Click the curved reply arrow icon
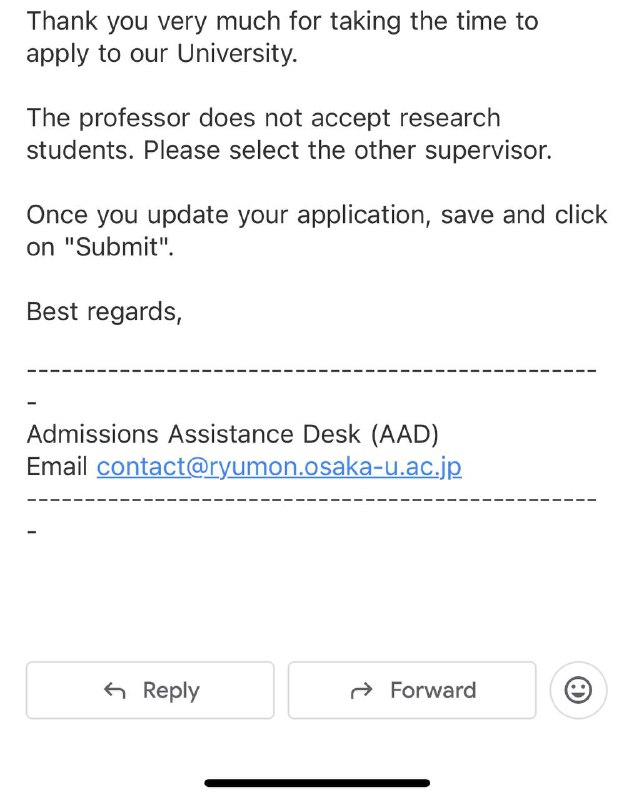 115,691
